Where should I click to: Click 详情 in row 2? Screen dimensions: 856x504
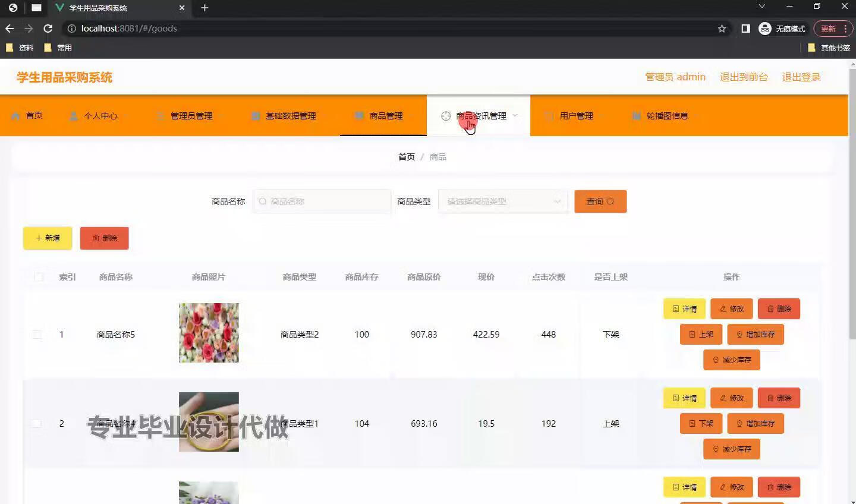[x=684, y=398]
